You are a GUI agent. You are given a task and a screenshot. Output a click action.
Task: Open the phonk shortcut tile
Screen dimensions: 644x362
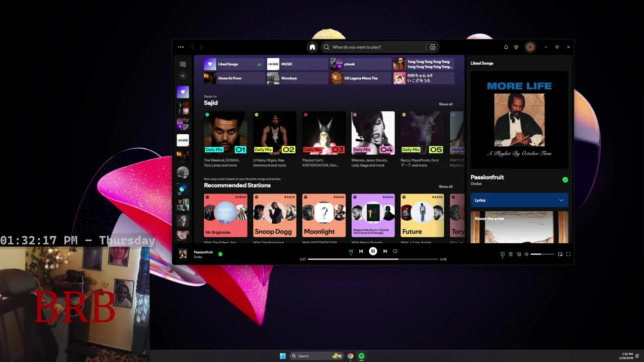pyautogui.click(x=360, y=64)
